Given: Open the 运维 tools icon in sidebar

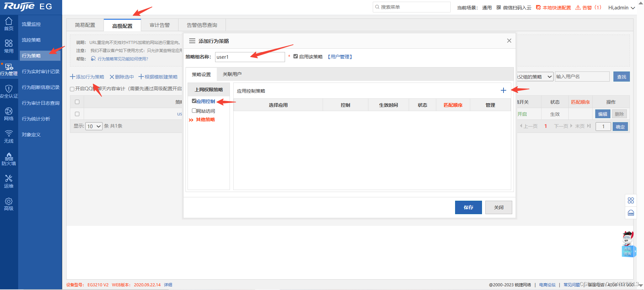Looking at the screenshot, I should [9, 181].
